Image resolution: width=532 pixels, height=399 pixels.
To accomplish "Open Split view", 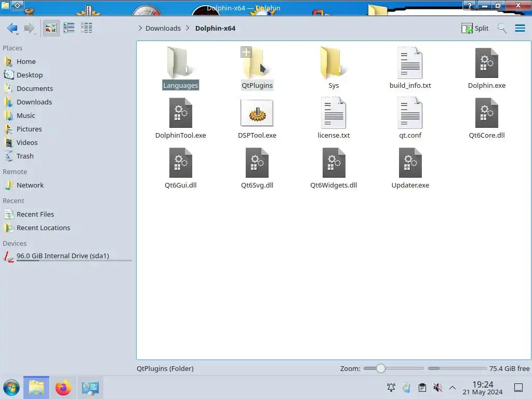I will coord(475,28).
